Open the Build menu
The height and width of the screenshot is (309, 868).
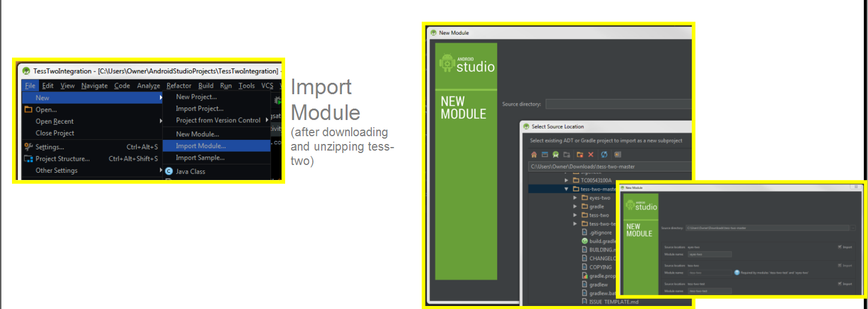[x=206, y=86]
